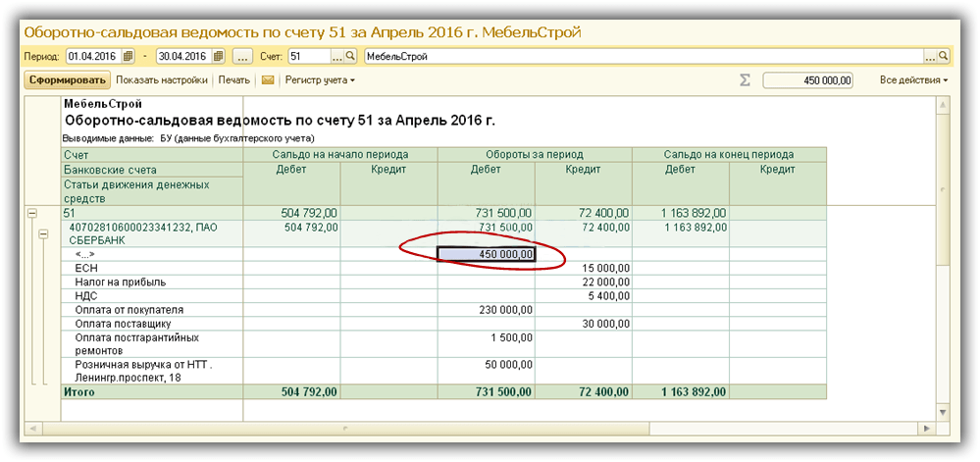Click the Итого row label
The image size is (980, 462).
coord(152,392)
